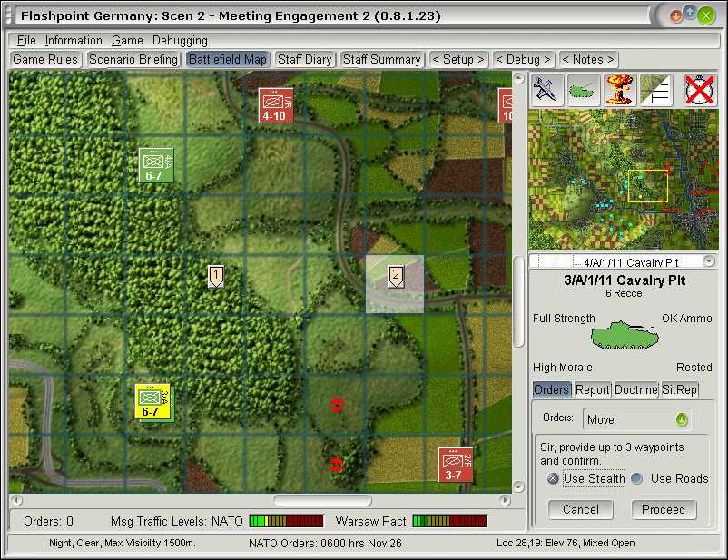Viewport: 728px width, 560px height.
Task: Open the map legend list icon
Action: click(x=656, y=89)
